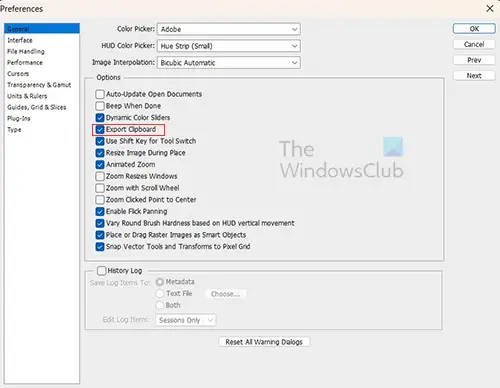Open File Handling preferences

(42, 51)
